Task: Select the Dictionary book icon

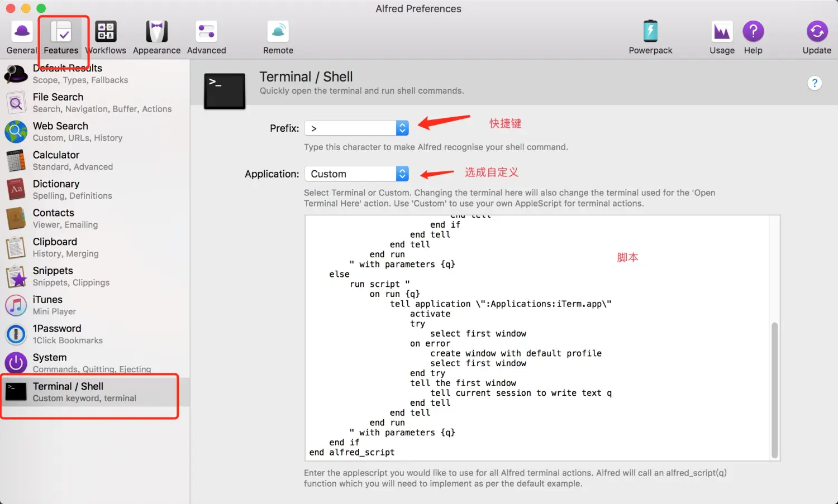Action: tap(16, 190)
